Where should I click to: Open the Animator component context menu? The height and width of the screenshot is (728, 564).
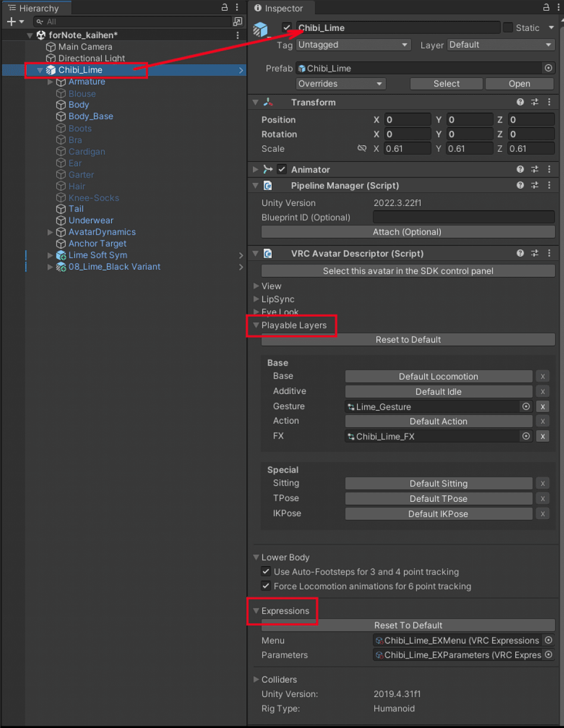(x=549, y=170)
